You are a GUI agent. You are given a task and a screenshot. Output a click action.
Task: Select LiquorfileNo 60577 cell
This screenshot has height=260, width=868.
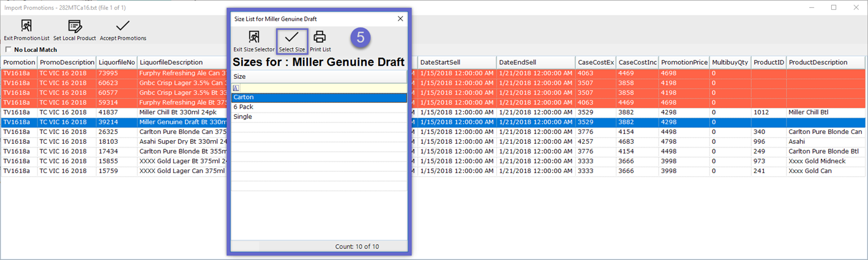coord(117,93)
